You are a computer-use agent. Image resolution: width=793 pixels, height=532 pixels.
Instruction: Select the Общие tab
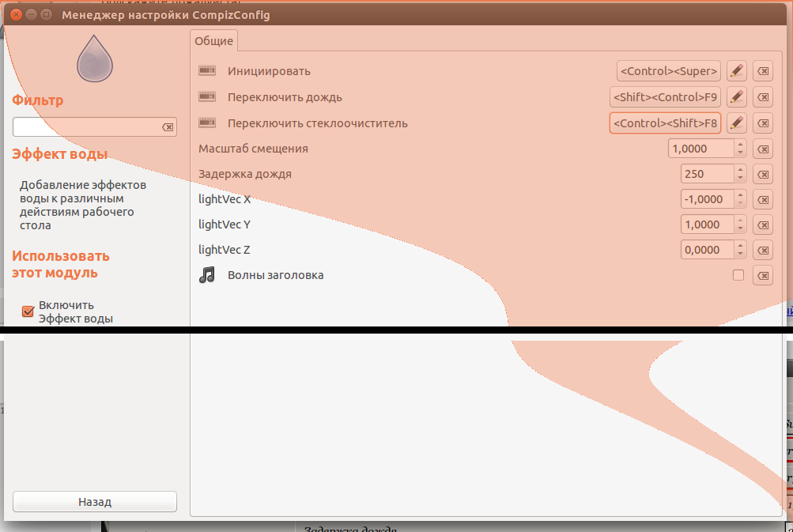point(213,40)
